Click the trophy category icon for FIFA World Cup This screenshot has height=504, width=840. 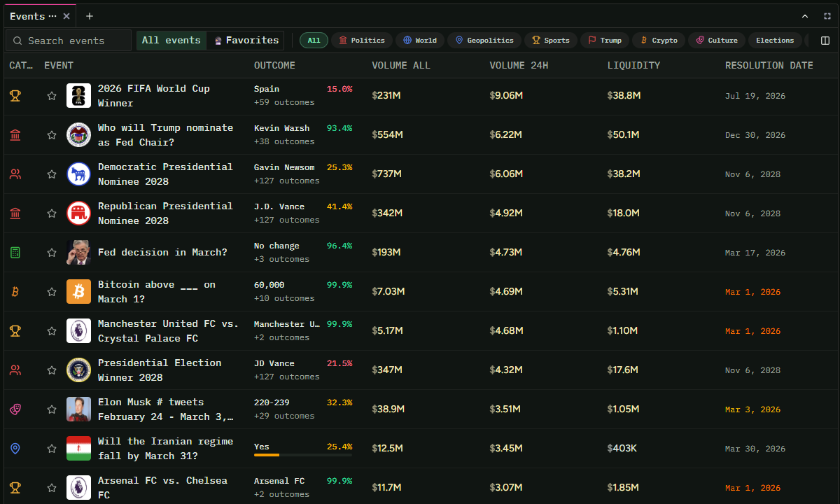coord(15,96)
